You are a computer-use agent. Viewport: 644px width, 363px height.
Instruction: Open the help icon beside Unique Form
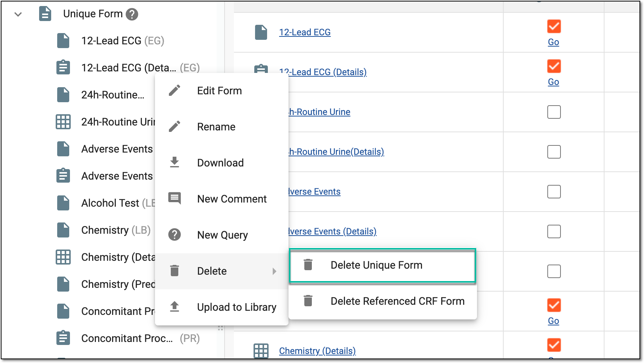tap(132, 14)
